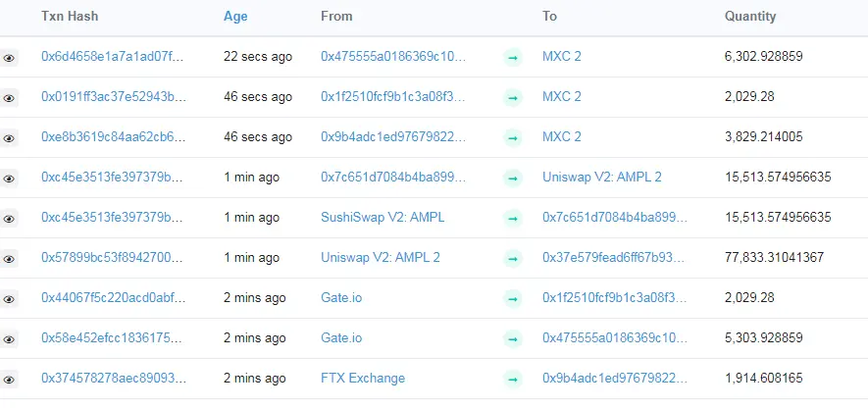Open the FTX Exchange sender link
This screenshot has height=409, width=868.
pos(363,378)
